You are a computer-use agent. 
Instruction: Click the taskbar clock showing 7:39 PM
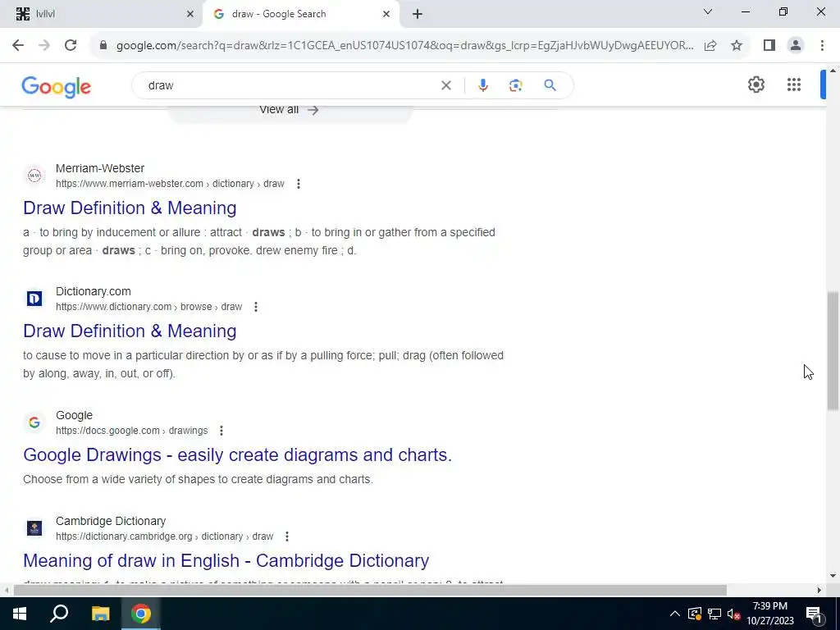769,614
